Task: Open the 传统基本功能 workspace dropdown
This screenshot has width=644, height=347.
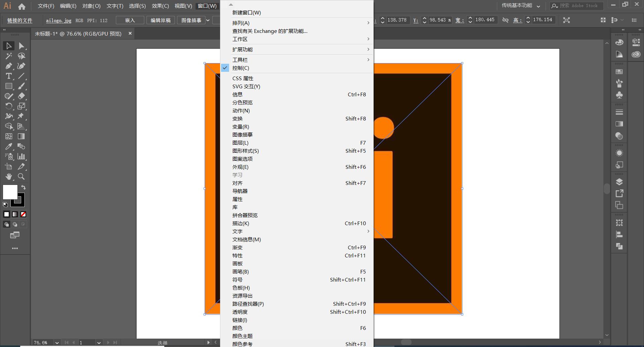Action: [519, 5]
